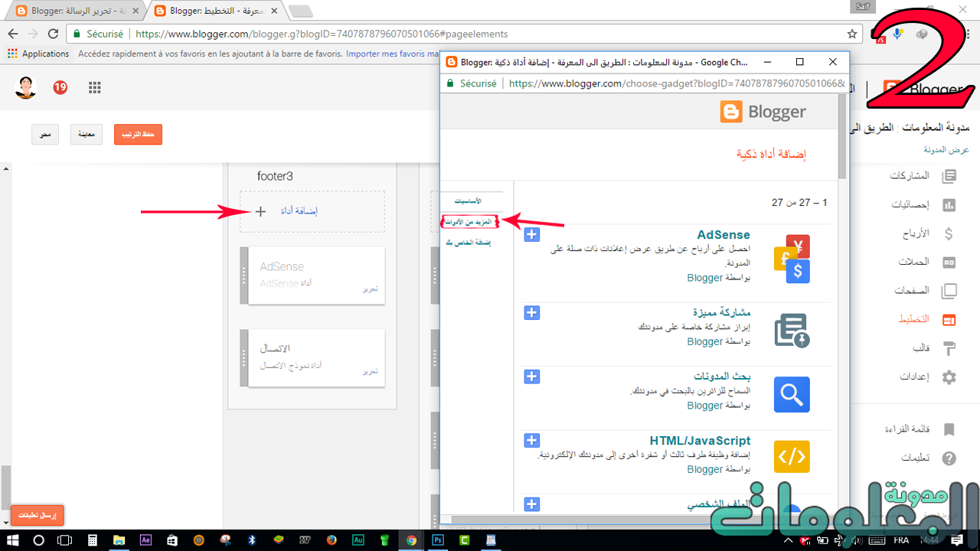The width and height of the screenshot is (980, 551).
Task: Add the الملف الشخصي gadget plus button
Action: 532,504
